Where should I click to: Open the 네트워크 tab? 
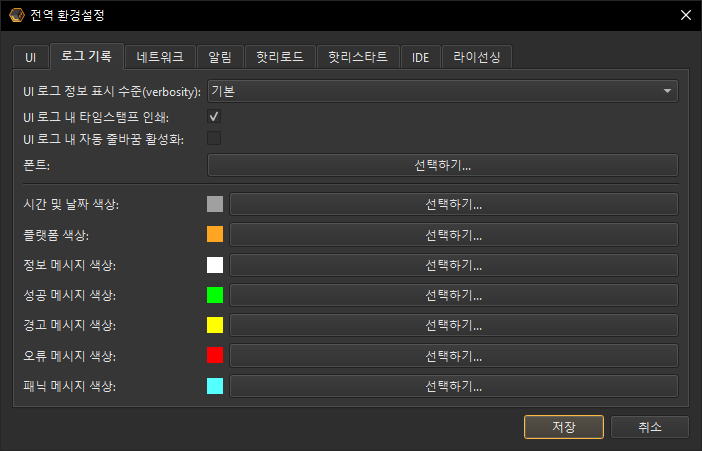(160, 57)
